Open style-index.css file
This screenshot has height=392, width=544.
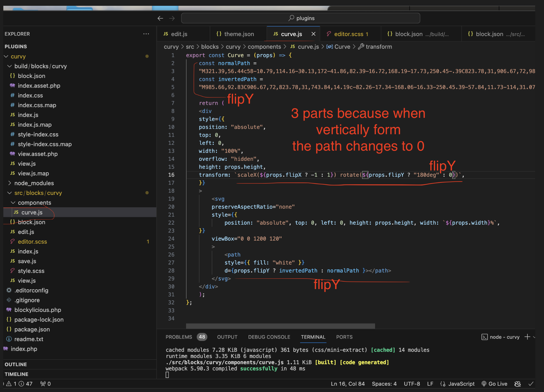[38, 134]
